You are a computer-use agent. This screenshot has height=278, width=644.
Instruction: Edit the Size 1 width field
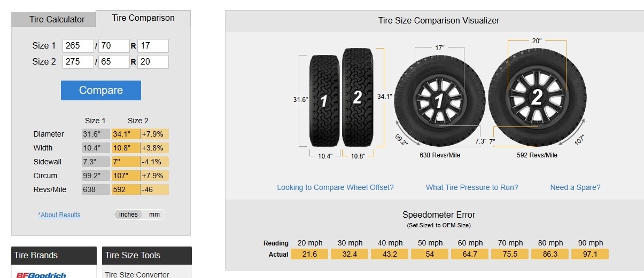click(78, 46)
